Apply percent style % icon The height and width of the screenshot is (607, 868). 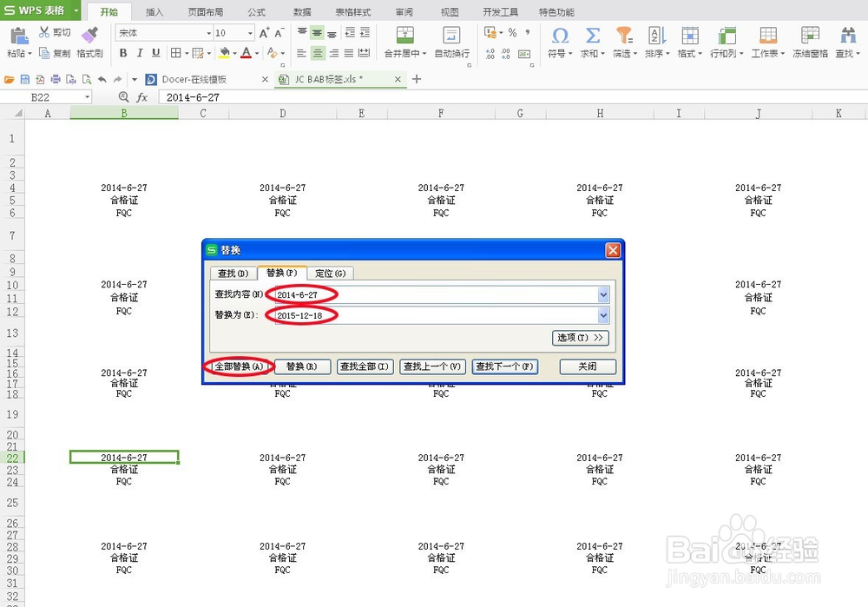click(513, 33)
